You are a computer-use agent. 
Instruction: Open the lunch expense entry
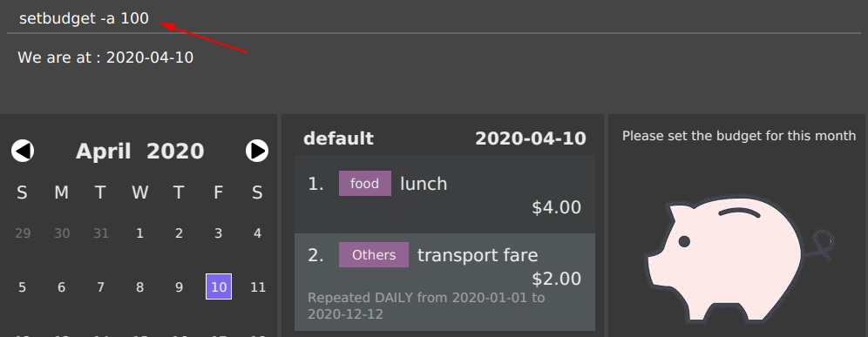[x=444, y=194]
